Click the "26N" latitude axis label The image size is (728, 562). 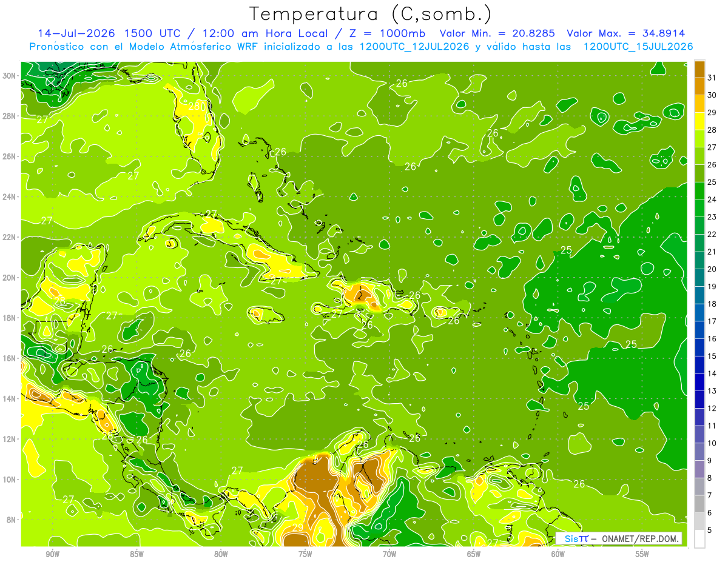click(x=10, y=156)
